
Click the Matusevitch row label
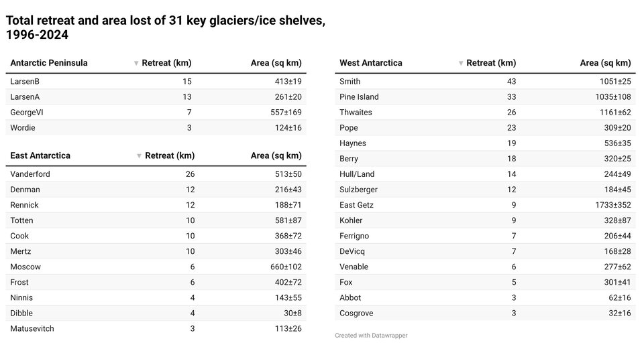click(32, 329)
